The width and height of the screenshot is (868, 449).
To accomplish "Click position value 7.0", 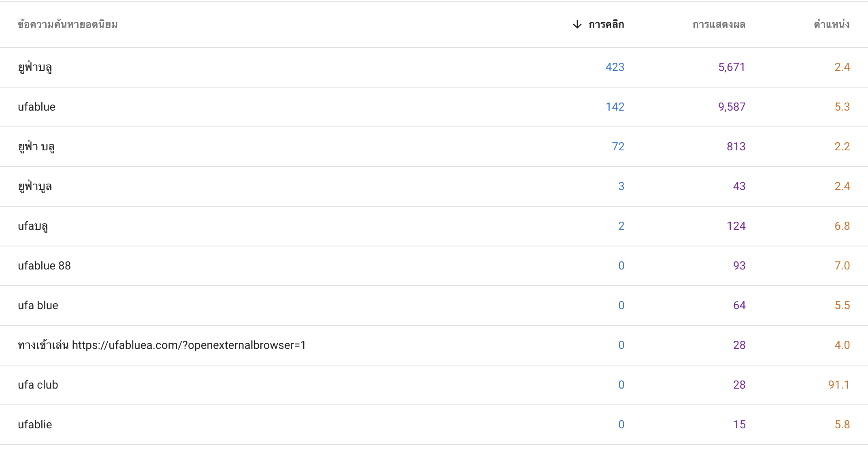I will click(842, 266).
